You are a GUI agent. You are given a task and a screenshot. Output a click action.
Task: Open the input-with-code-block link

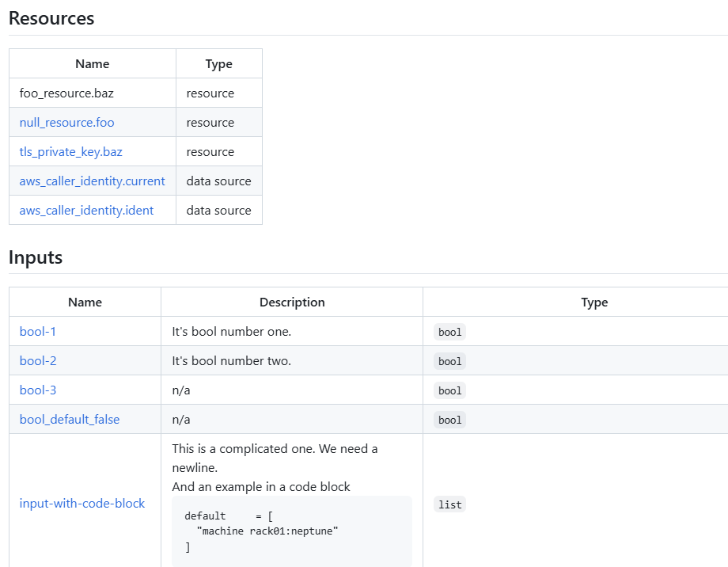pyautogui.click(x=82, y=503)
